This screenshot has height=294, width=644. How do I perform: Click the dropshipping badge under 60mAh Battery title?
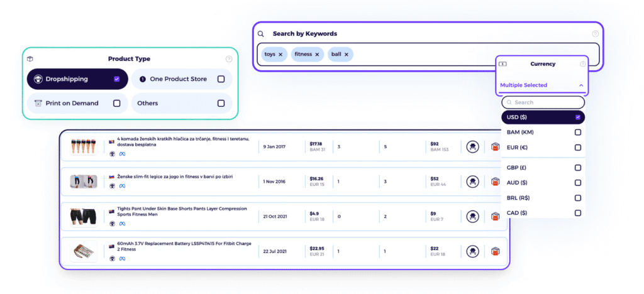click(112, 259)
